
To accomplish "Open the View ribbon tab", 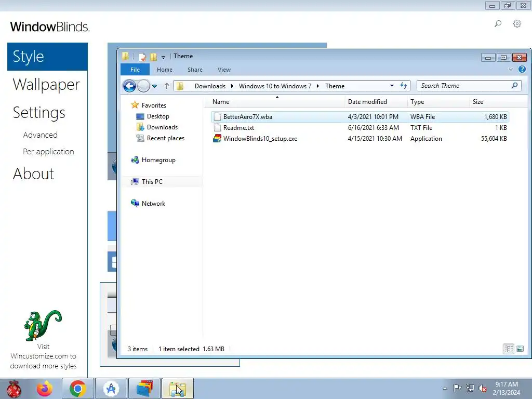I will [224, 70].
